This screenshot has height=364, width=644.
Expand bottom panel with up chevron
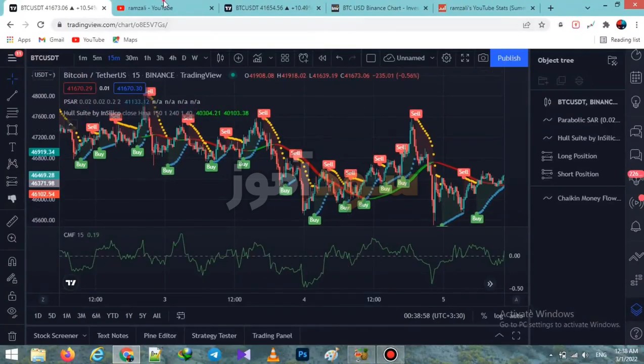[x=499, y=336]
